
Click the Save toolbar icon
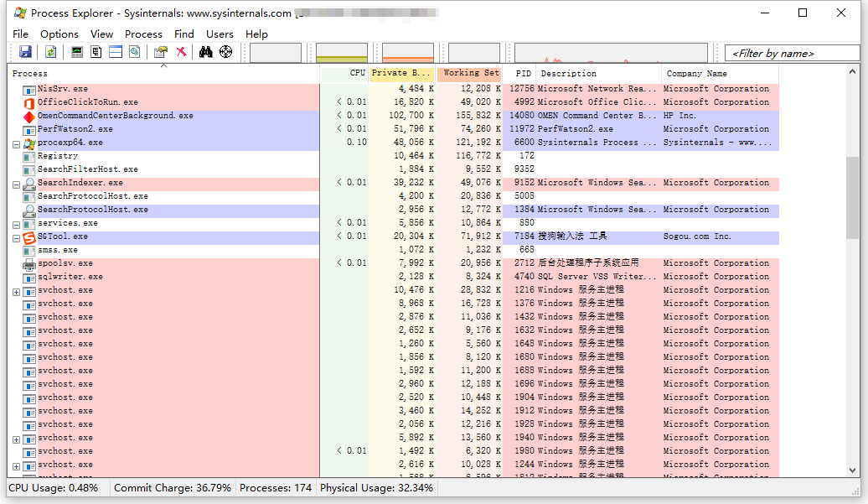25,53
